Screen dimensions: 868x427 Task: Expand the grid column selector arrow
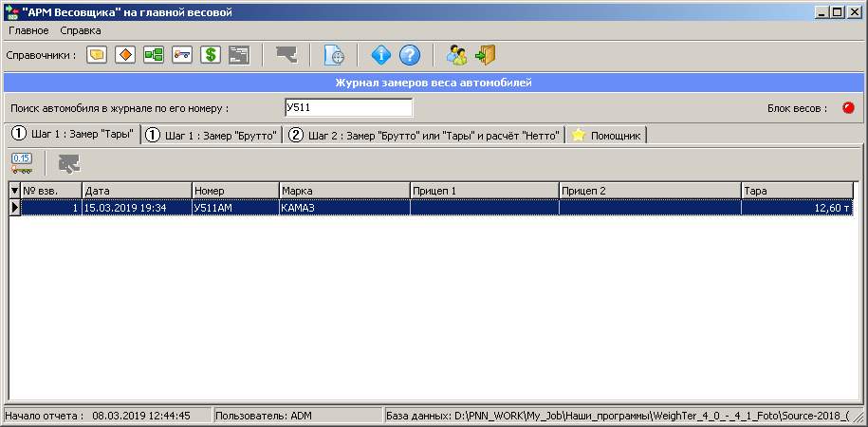pos(14,191)
